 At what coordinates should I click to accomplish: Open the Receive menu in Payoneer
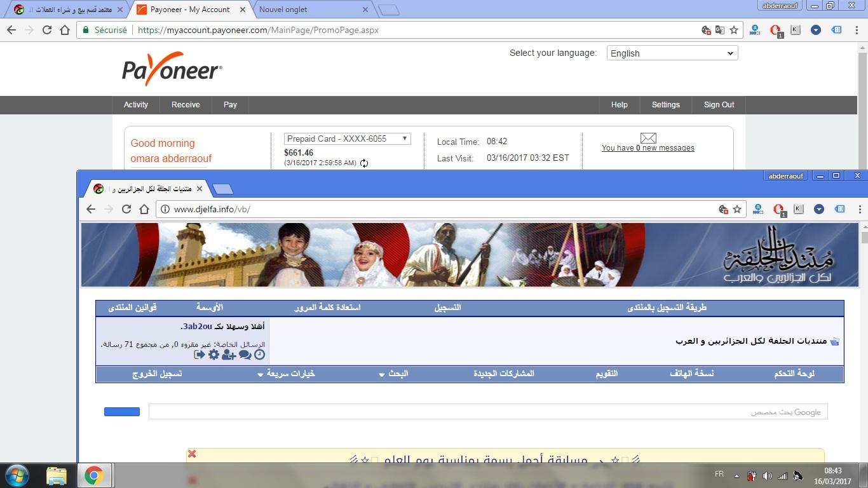pyautogui.click(x=186, y=105)
